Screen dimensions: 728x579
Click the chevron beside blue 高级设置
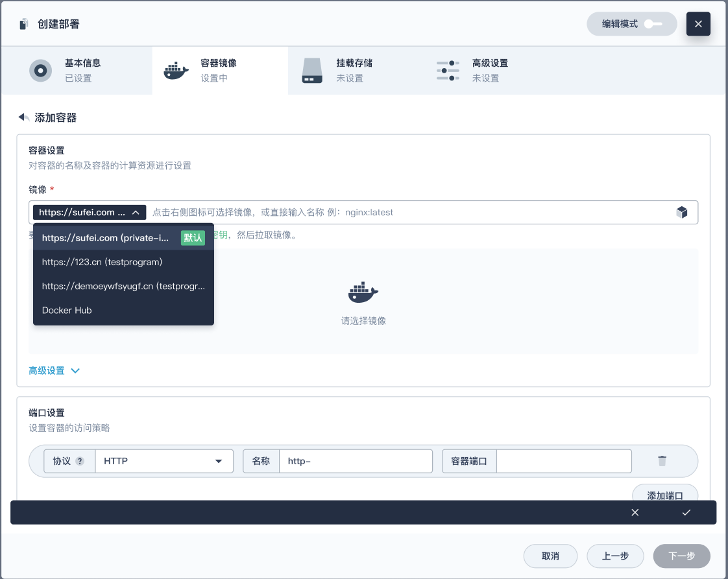75,371
